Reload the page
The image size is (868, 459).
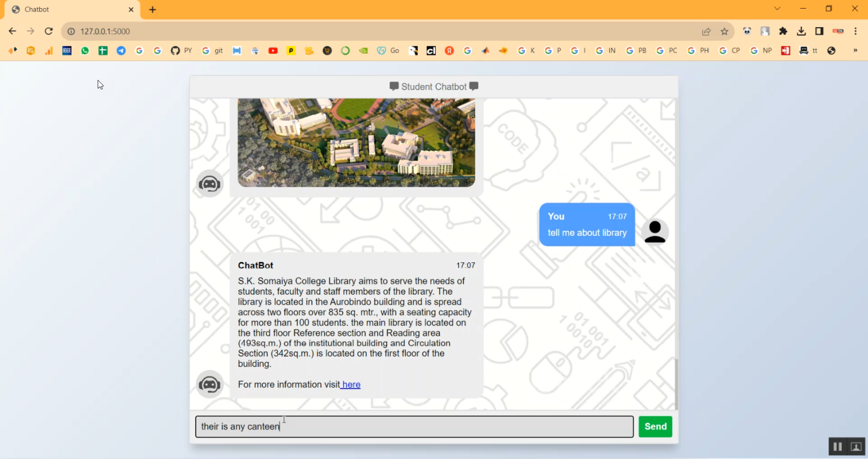pyautogui.click(x=49, y=31)
